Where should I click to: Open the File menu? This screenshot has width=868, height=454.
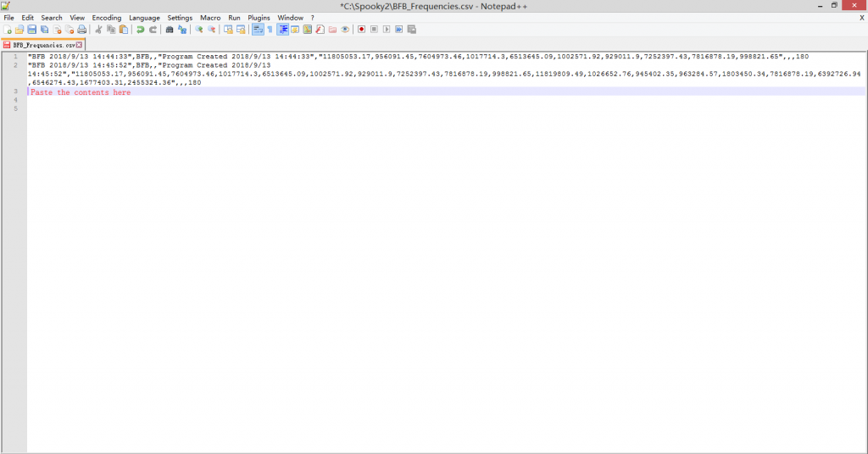point(9,18)
